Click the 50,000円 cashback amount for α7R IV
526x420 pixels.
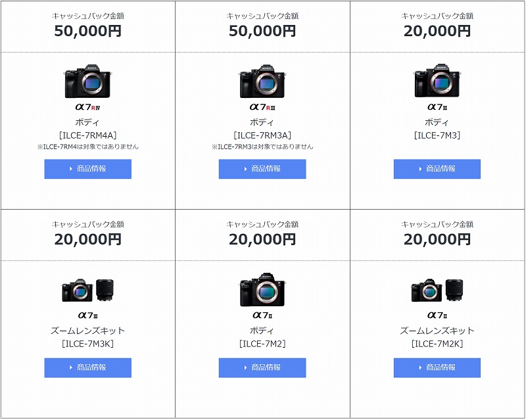88,31
